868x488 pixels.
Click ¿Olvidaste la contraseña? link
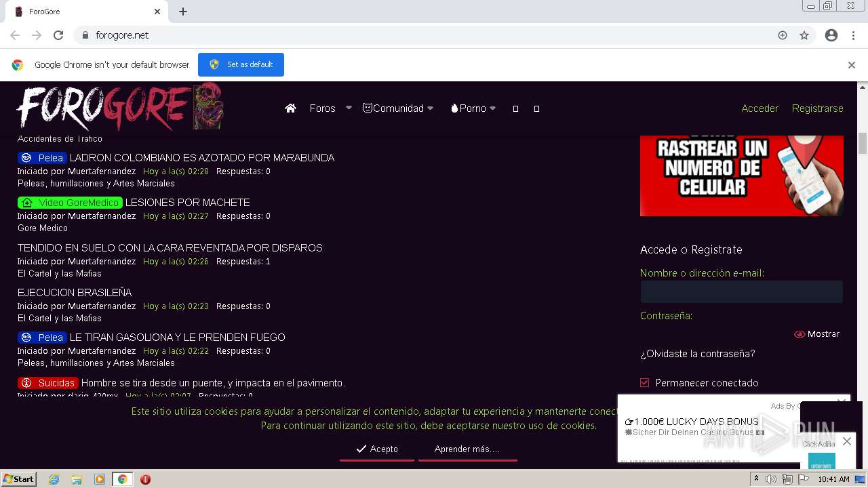coord(697,354)
